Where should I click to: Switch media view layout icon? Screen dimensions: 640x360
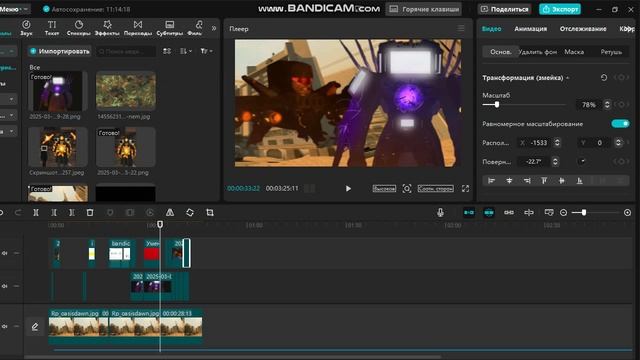[x=167, y=51]
